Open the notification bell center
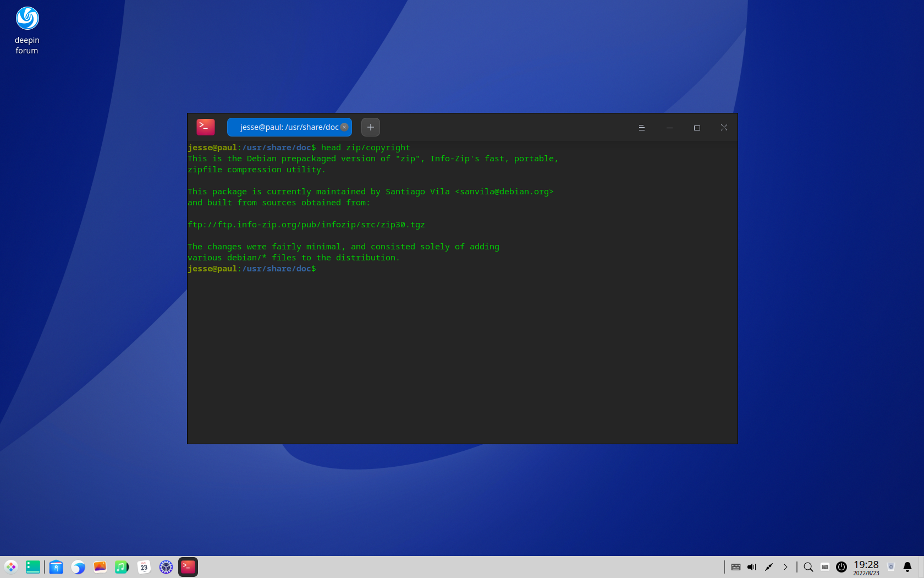Image resolution: width=924 pixels, height=578 pixels. (x=908, y=567)
